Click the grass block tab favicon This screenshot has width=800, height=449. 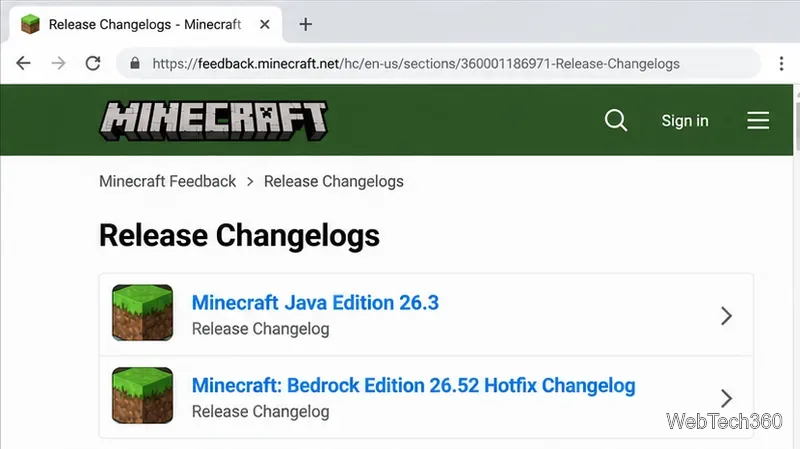[30, 24]
